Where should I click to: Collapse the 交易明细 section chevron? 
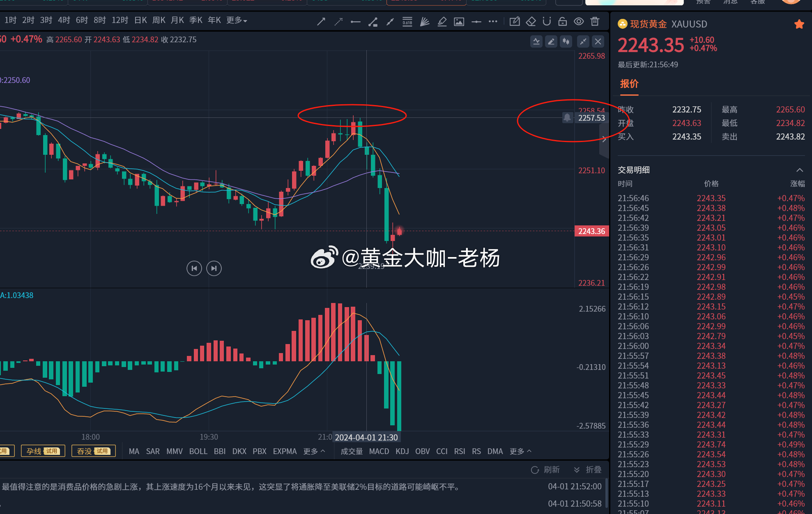799,170
